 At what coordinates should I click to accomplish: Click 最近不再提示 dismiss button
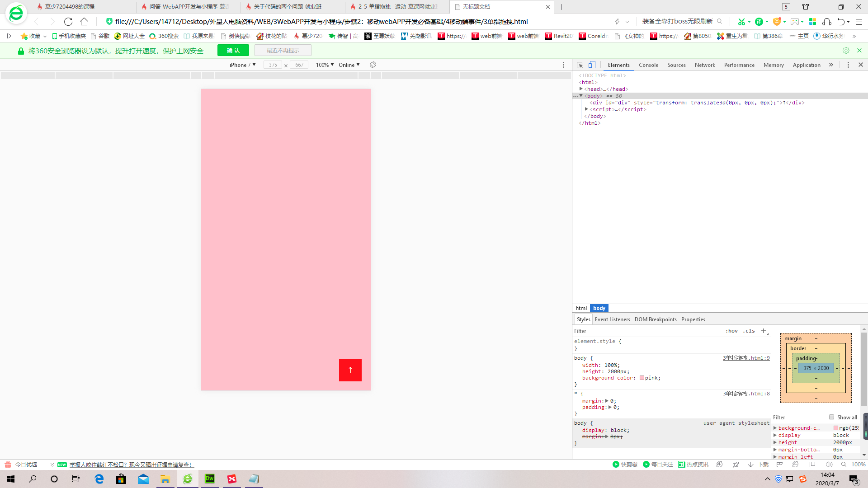283,51
